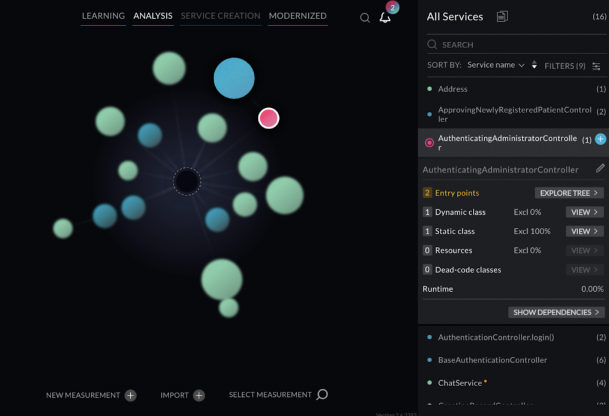The width and height of the screenshot is (609, 416).
Task: Open the search magnifier in top bar
Action: pyautogui.click(x=365, y=18)
